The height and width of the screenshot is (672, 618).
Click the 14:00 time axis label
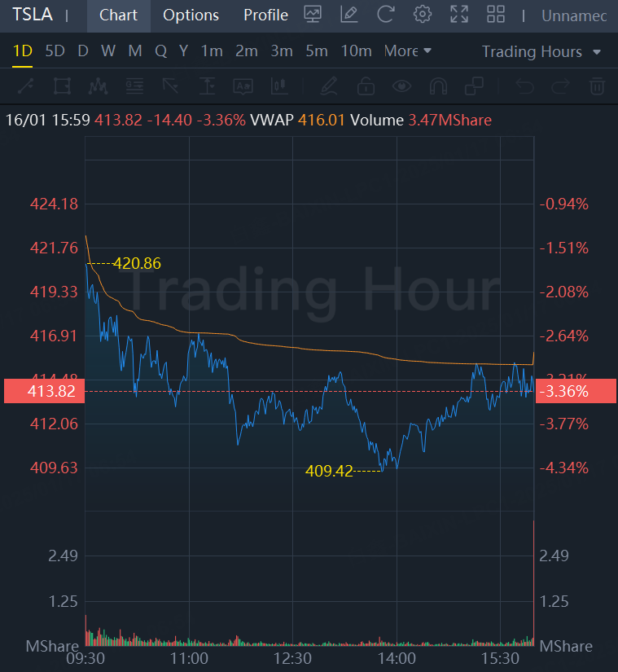pos(397,658)
